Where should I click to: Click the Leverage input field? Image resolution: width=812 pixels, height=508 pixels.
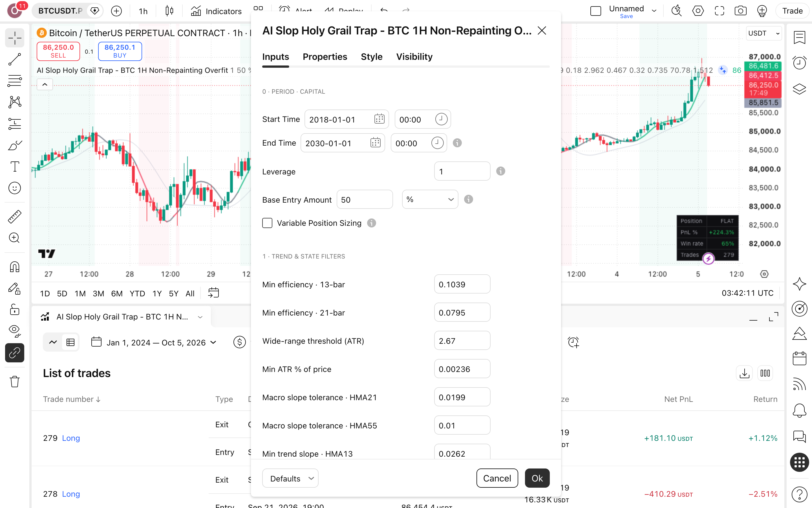[x=462, y=171]
